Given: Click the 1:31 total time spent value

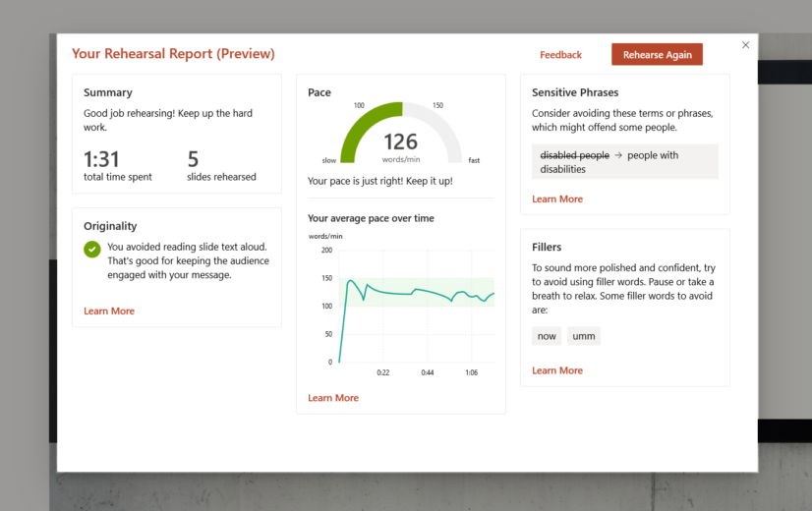Looking at the screenshot, I should (x=103, y=158).
